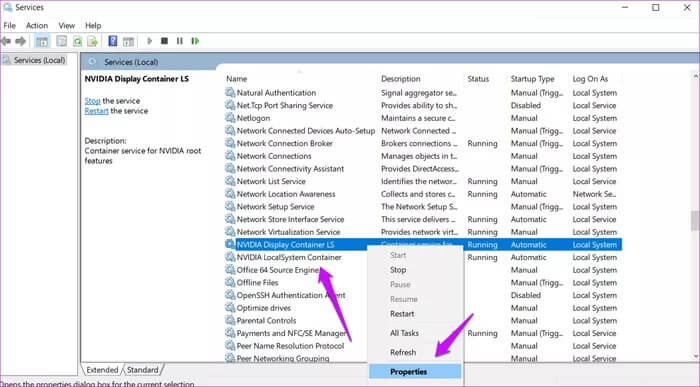Click the gear icon of Parental Controls
700x387 pixels.
pos(230,320)
